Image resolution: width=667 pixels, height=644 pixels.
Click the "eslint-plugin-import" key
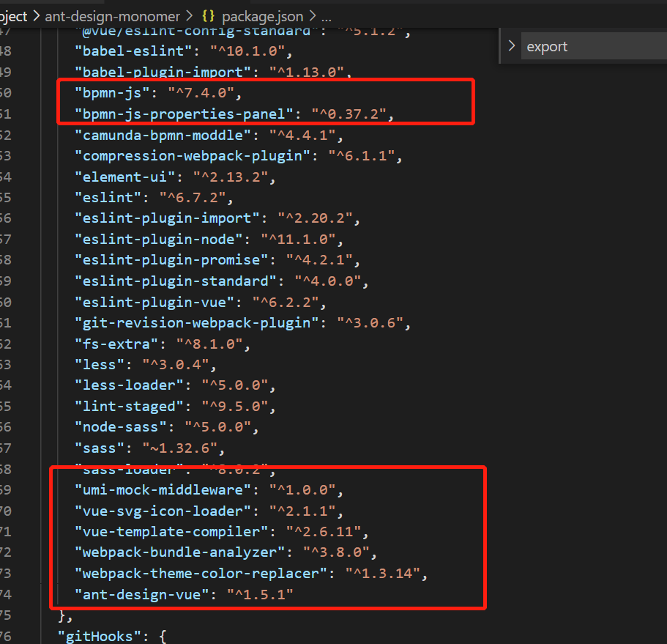[x=167, y=218]
